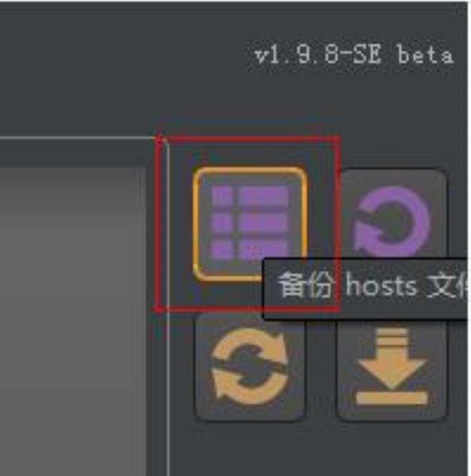Click the top row of purple list icon

(x=250, y=196)
